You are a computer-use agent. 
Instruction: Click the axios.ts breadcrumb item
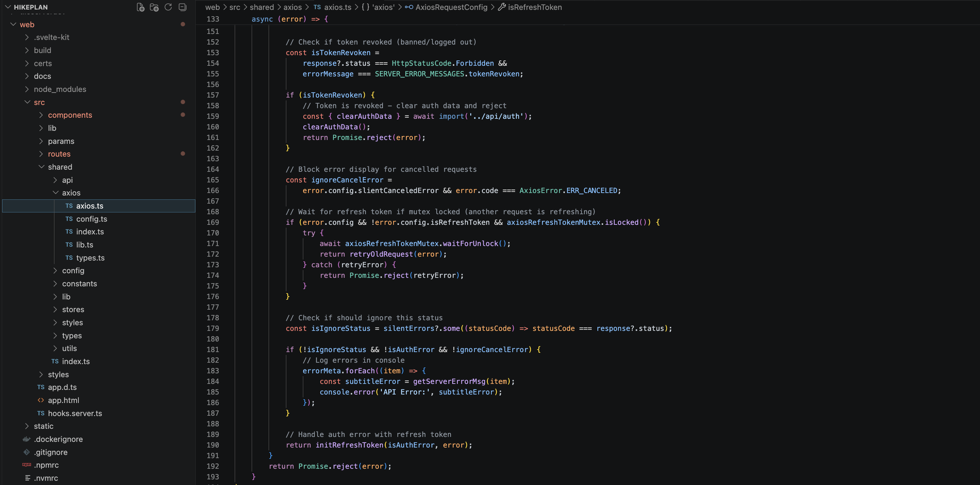coord(337,7)
